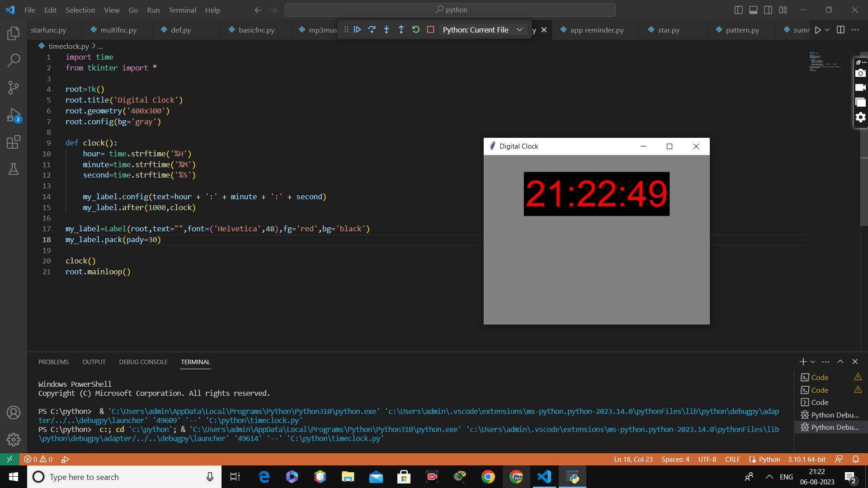This screenshot has height=488, width=868.
Task: Open Chrome from Windows taskbar
Action: pyautogui.click(x=488, y=477)
